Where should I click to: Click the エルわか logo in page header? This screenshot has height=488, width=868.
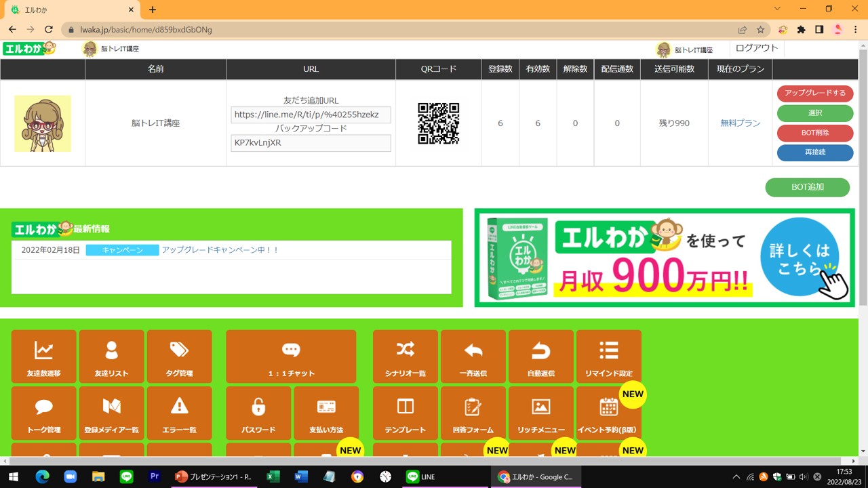point(29,48)
